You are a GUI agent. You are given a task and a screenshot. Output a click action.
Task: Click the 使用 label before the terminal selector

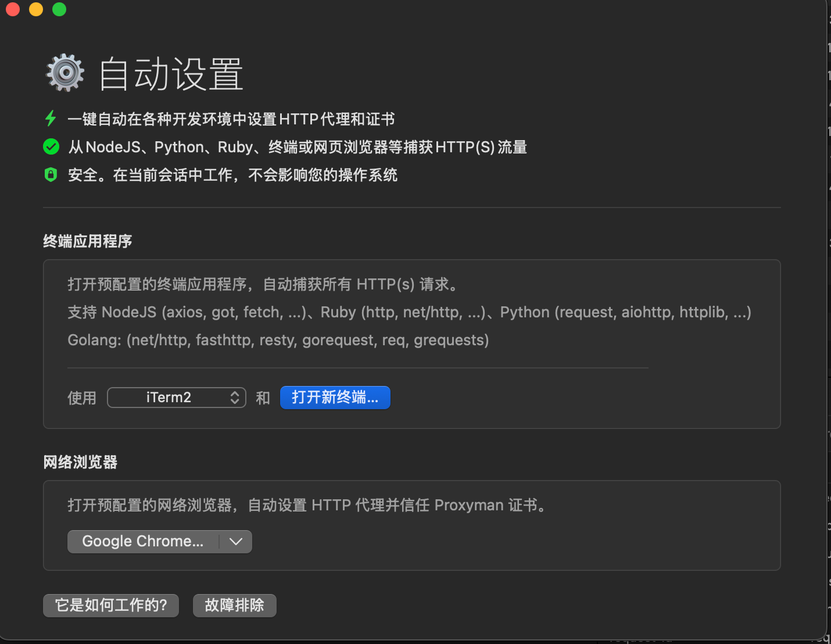82,398
